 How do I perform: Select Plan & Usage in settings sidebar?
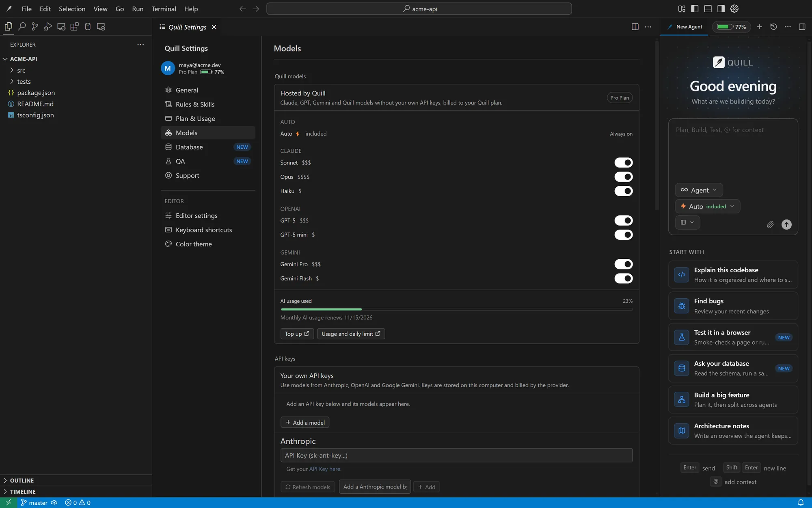(208, 119)
